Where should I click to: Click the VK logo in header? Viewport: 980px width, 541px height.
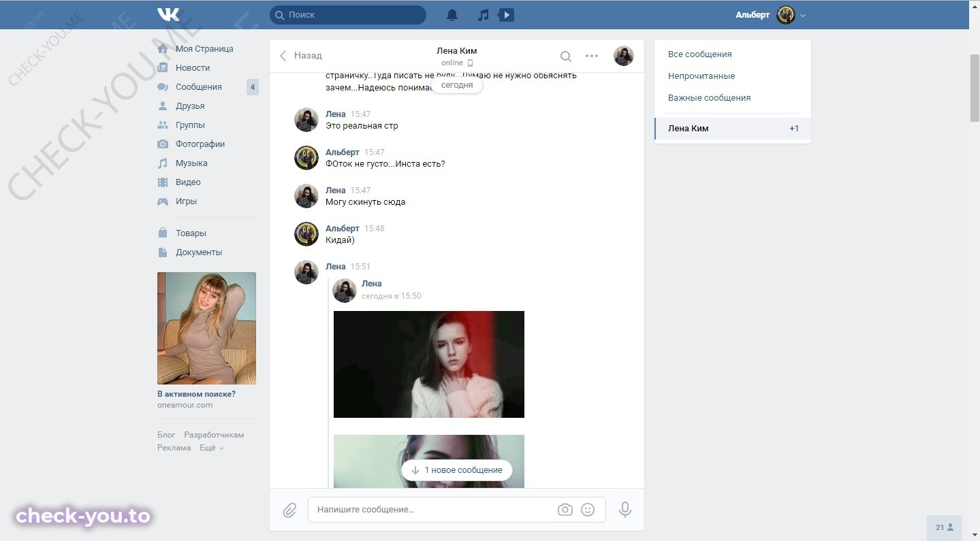[168, 14]
